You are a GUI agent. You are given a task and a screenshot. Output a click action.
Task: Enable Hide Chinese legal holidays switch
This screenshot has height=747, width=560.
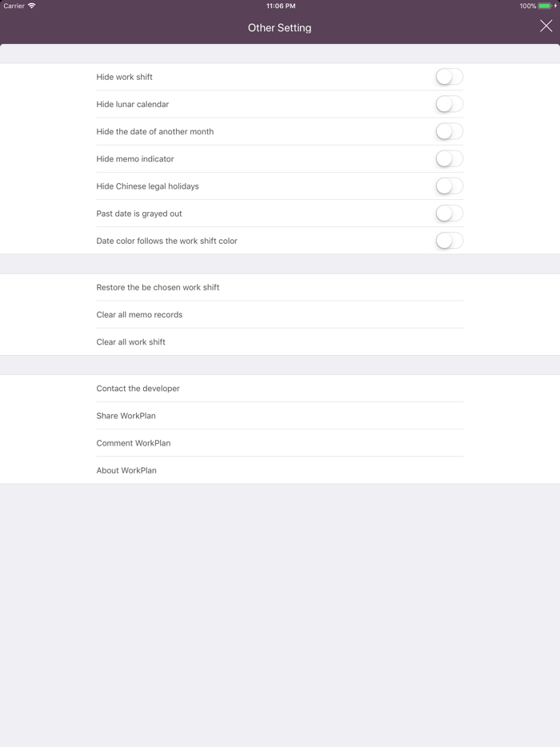(x=449, y=186)
